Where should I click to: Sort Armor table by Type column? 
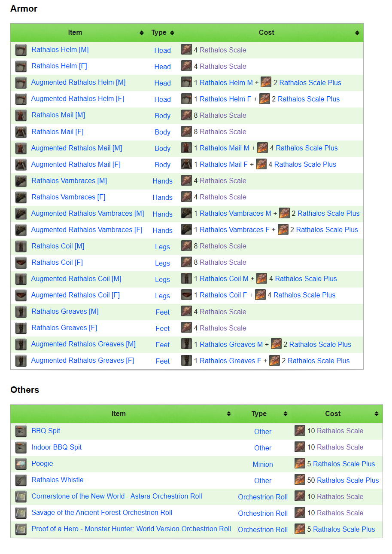pos(172,33)
